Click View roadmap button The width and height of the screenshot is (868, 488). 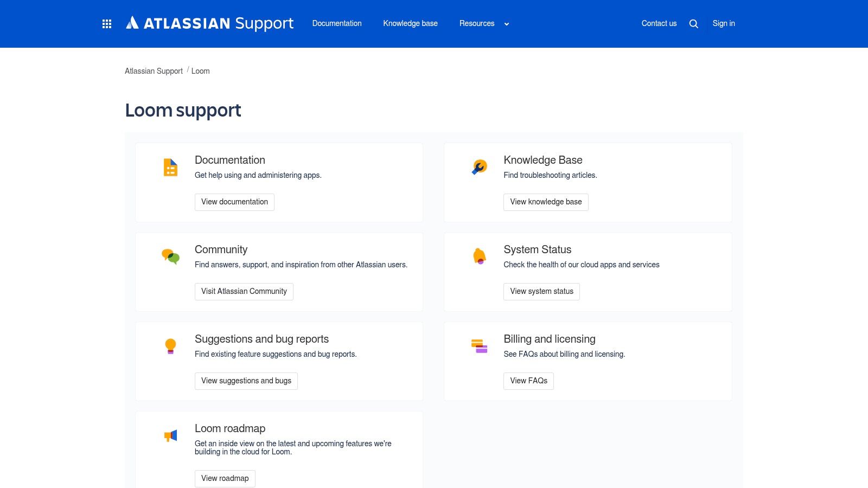tap(225, 478)
